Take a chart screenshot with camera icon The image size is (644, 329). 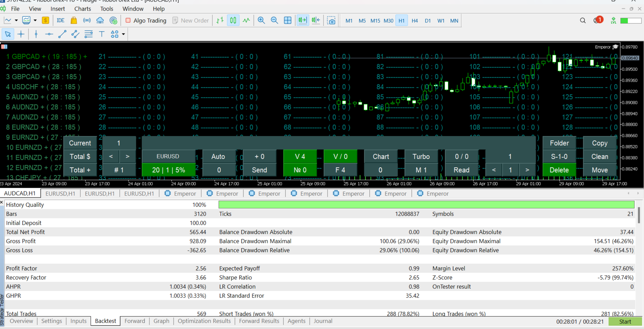[x=331, y=21]
